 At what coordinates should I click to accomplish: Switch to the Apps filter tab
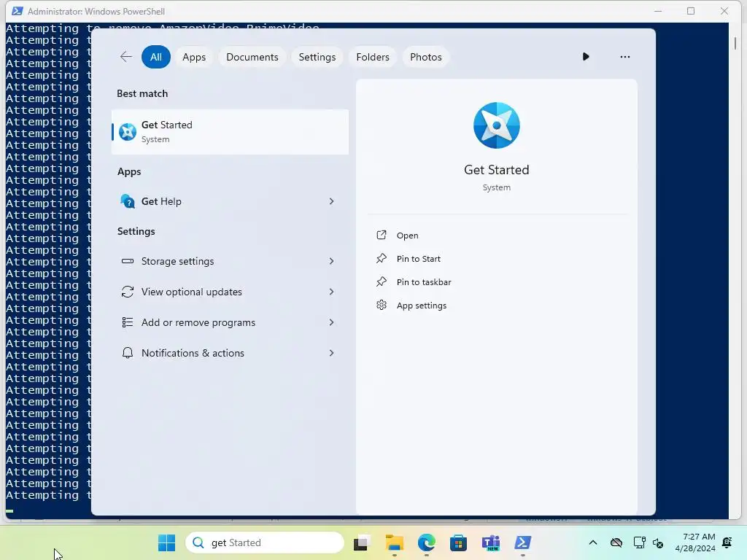(x=194, y=57)
